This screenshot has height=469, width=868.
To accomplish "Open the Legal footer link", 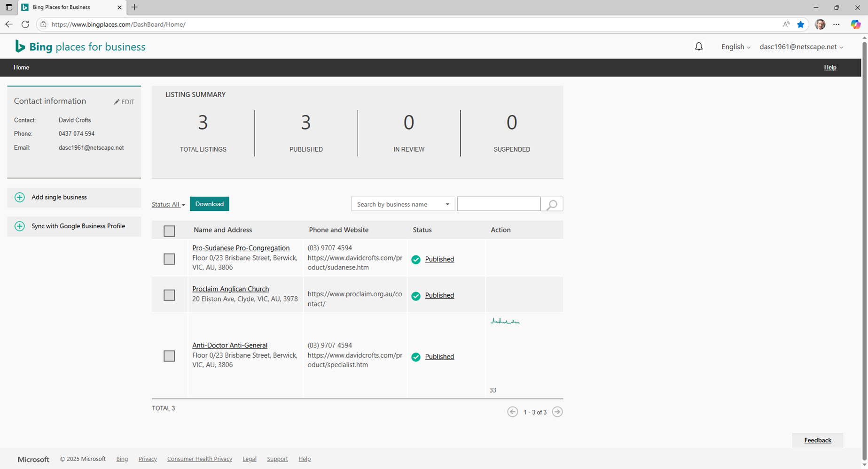I will click(x=250, y=459).
